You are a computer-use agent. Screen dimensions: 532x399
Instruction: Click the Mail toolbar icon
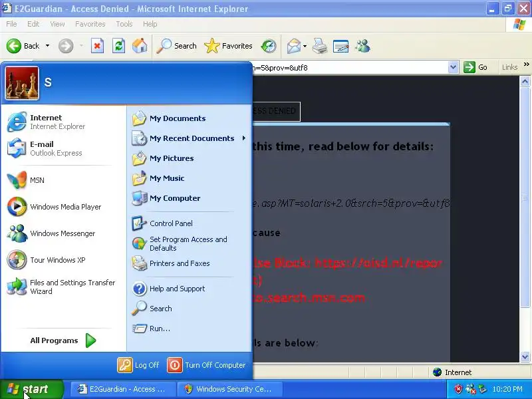click(293, 46)
